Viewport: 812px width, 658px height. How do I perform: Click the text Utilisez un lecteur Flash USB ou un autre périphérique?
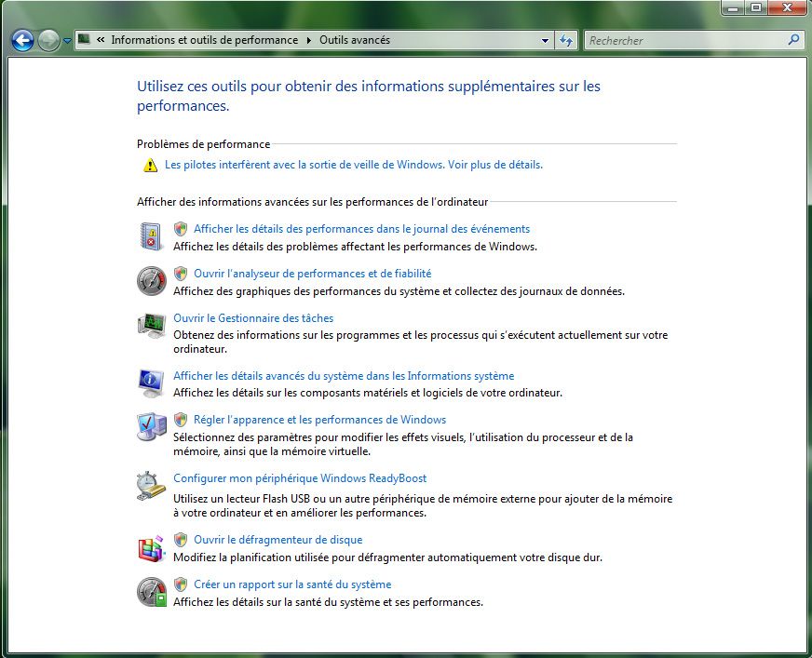click(x=423, y=505)
